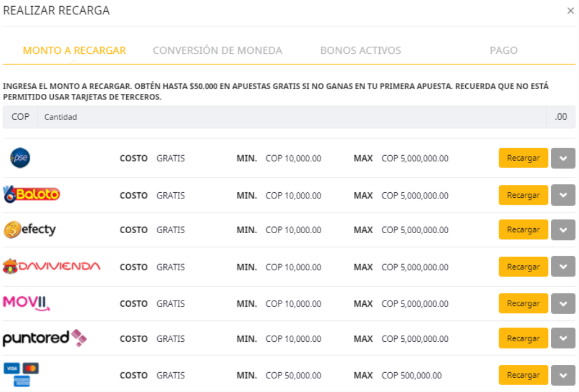The width and height of the screenshot is (579, 392).
Task: Click the Visa card icon
Action: pos(12,369)
